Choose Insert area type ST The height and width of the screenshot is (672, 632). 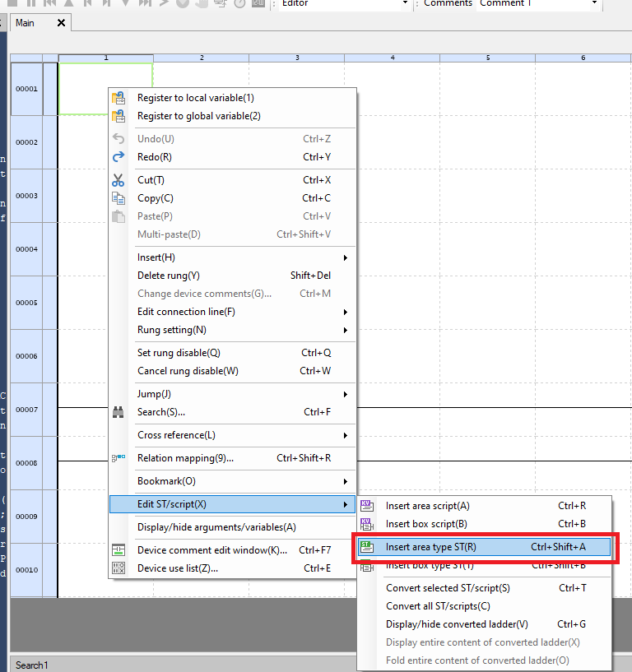click(485, 547)
